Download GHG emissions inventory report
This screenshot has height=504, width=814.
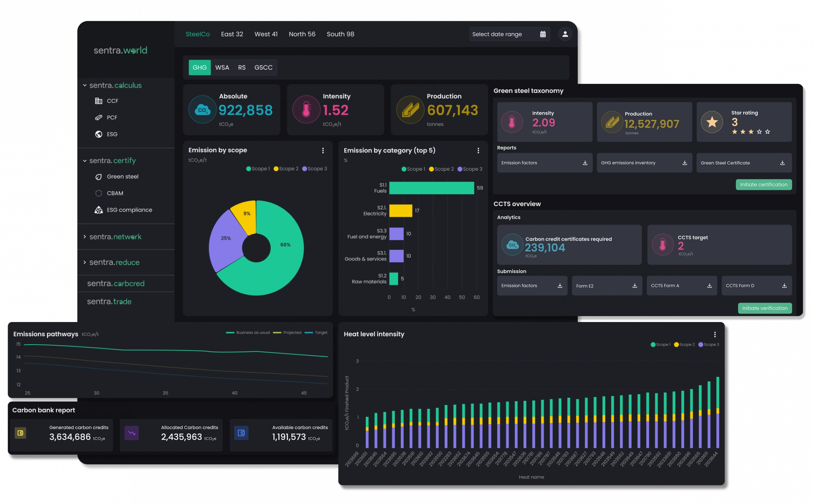click(x=684, y=163)
